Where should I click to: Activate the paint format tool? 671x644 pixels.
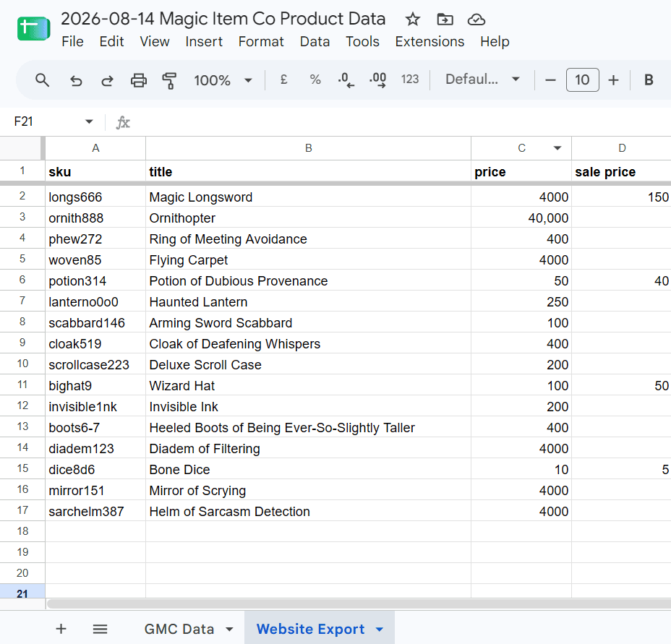point(169,80)
